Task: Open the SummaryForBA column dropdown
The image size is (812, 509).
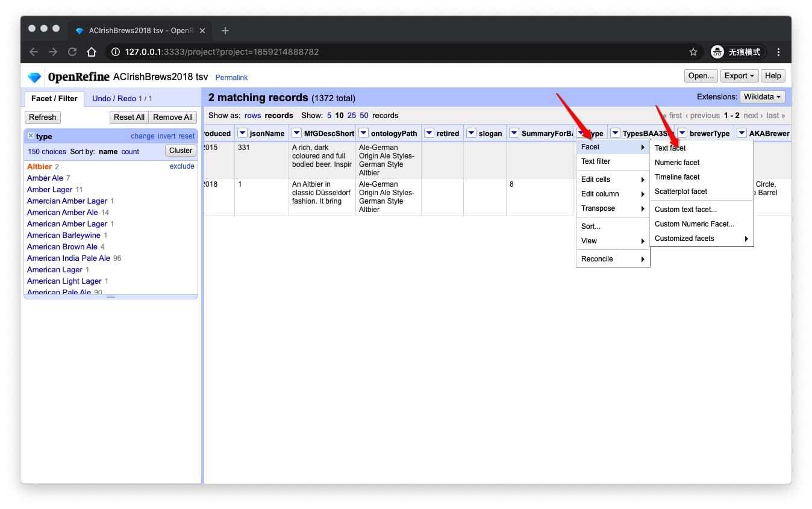Action: (x=514, y=133)
